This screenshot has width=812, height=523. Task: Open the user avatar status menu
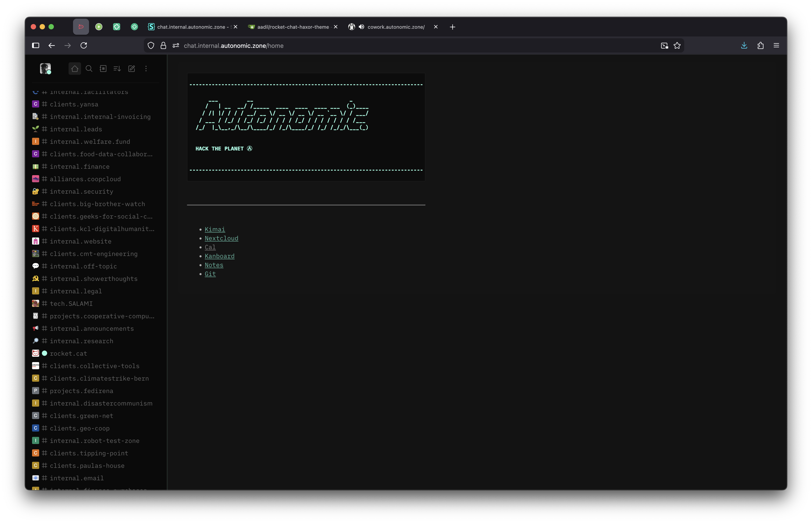(x=45, y=69)
